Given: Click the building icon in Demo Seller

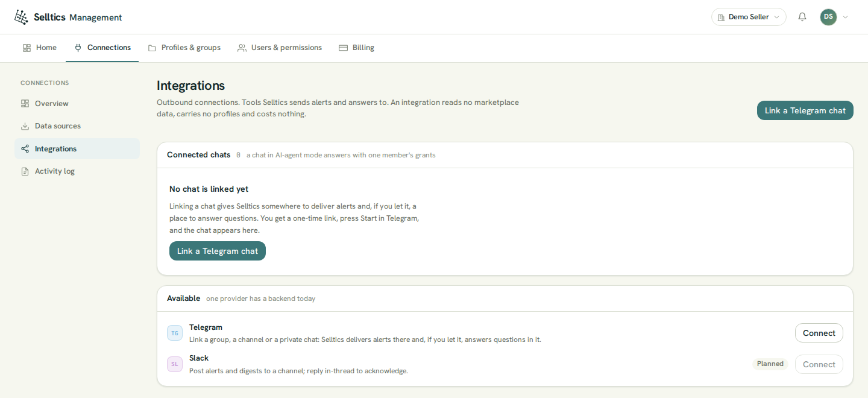Looking at the screenshot, I should (721, 17).
